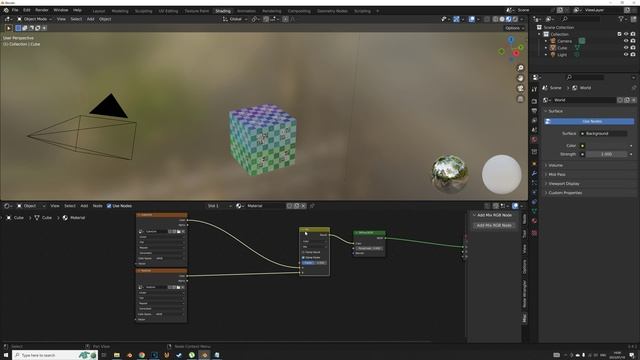
Task: Click the Use Nodes button in World properties
Action: [589, 121]
